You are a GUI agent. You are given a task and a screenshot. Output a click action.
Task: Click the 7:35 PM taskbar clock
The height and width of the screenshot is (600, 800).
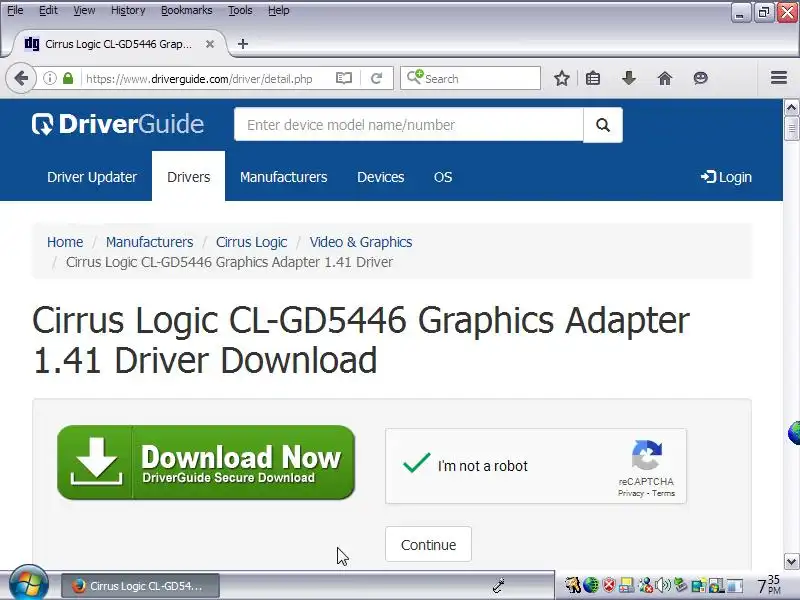769,585
